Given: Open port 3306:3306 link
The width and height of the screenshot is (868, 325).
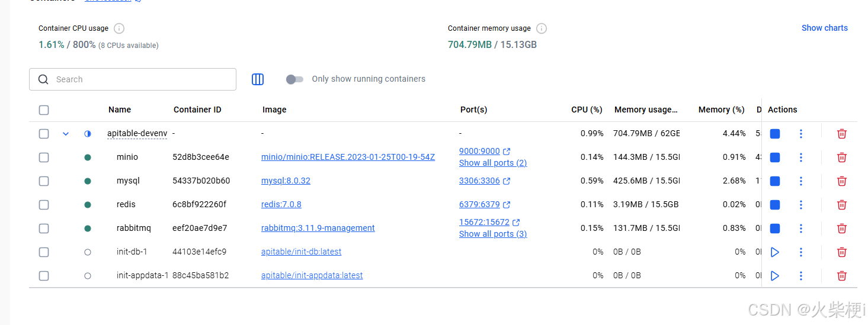Looking at the screenshot, I should coord(479,181).
